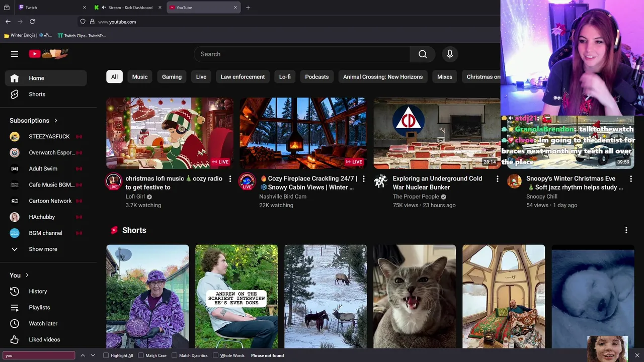Click the find-in-page text field
Viewport: 644px width, 362px height.
[39, 355]
